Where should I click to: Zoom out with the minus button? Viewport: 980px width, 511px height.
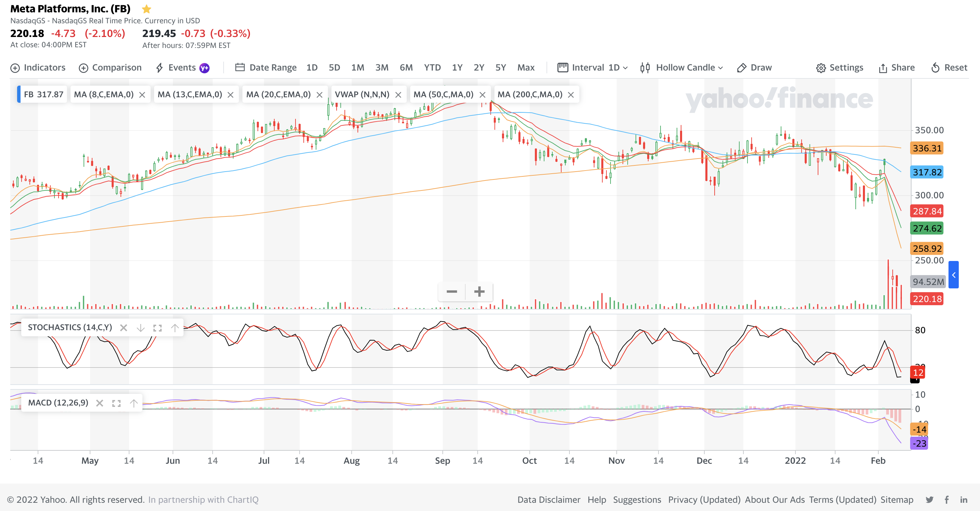(452, 292)
